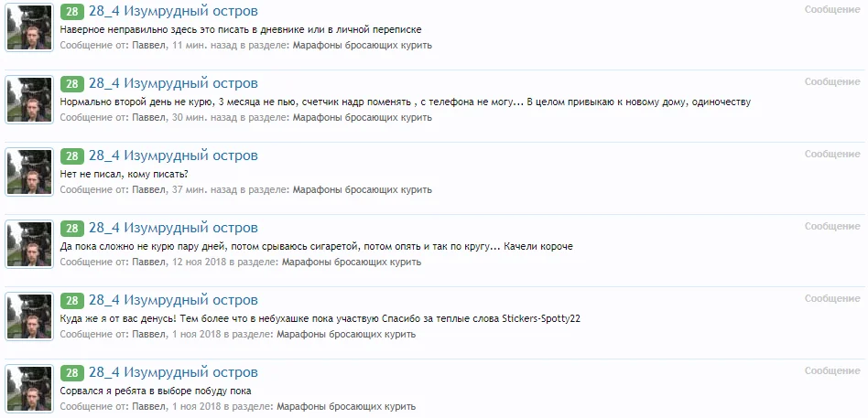Image resolution: width=868 pixels, height=418 pixels.
Task: Open user avatar beside "Да пока сложно" post
Action: click(30, 244)
